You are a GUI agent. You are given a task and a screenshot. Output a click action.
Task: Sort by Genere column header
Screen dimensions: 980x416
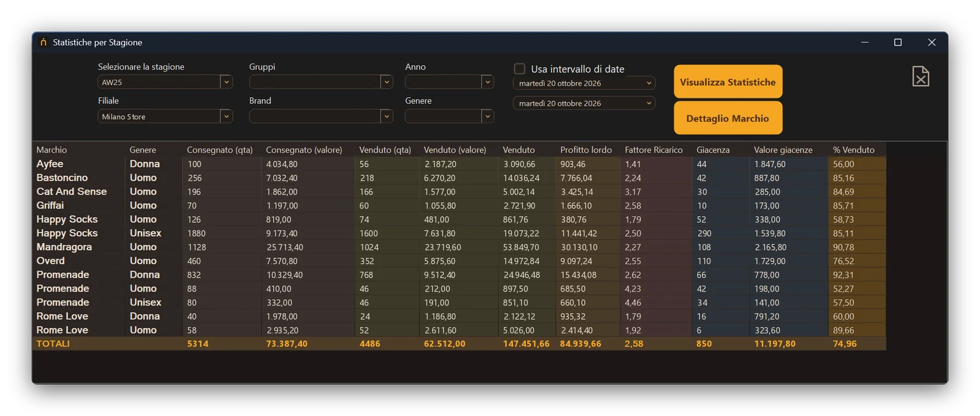pyautogui.click(x=143, y=150)
